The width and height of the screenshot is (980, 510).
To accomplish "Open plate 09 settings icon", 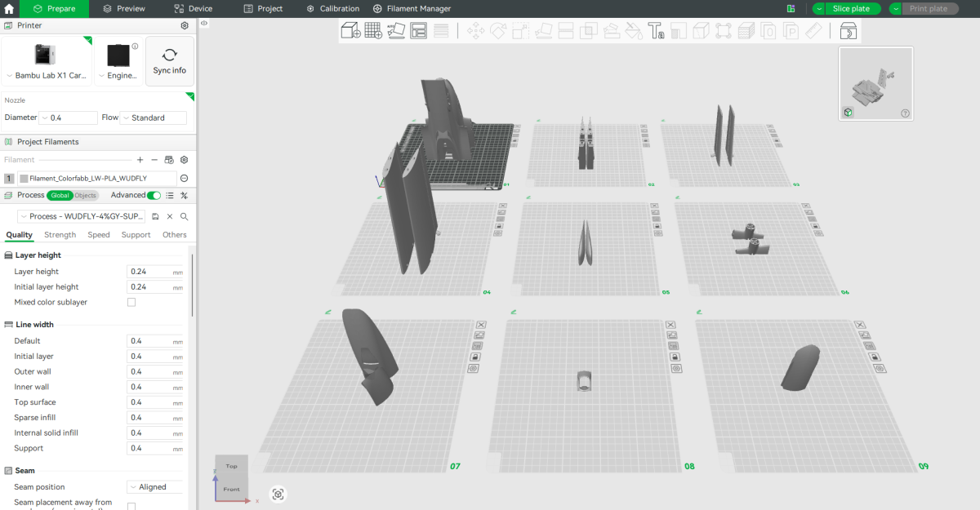I will pos(880,369).
